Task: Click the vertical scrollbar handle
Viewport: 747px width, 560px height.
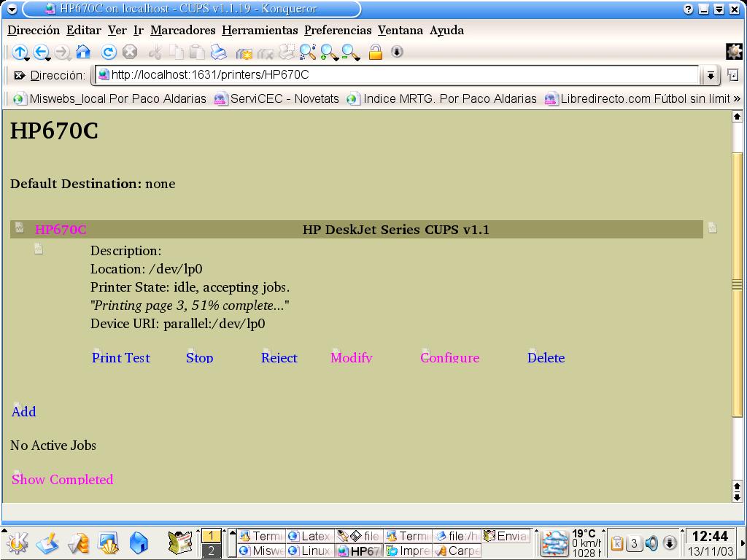Action: tap(737, 285)
